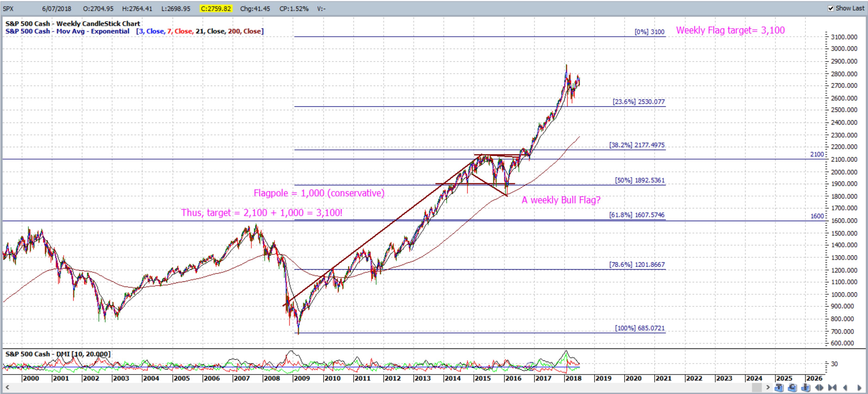This screenshot has height=394, width=868.
Task: Click the [50%] 1892.5361 Fibonacci label
Action: coord(640,180)
